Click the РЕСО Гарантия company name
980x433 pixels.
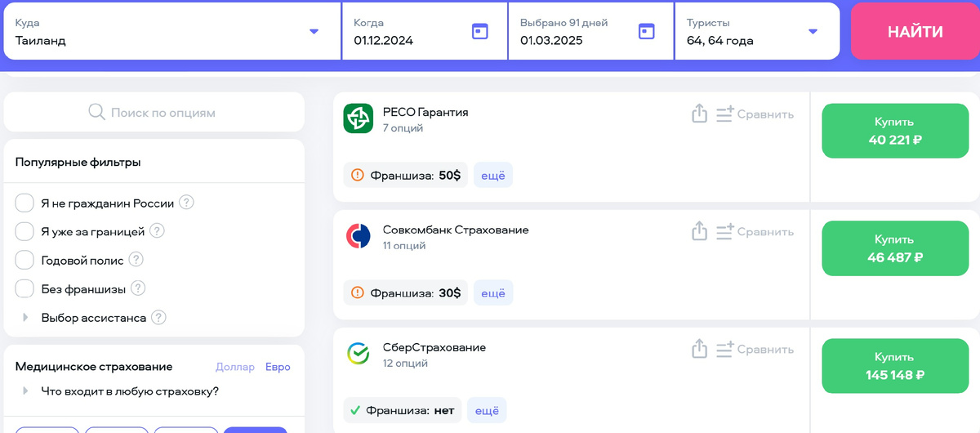(x=425, y=112)
